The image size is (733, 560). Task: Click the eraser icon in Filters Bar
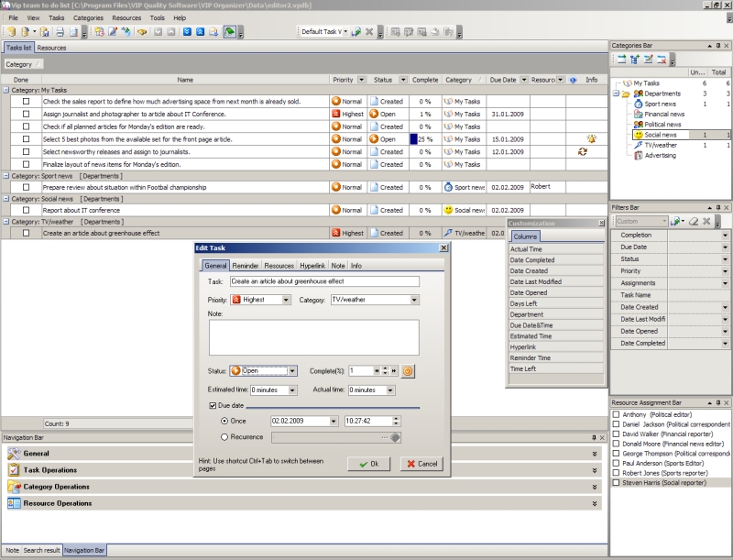[695, 221]
